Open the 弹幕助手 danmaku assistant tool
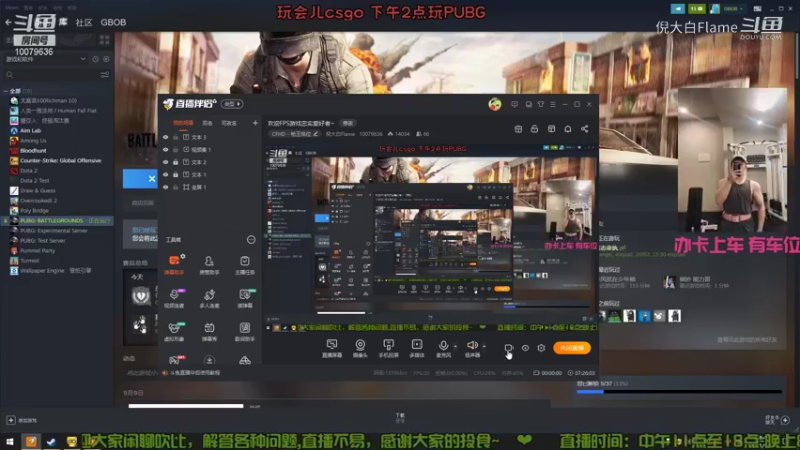800x450 pixels. pos(174,265)
